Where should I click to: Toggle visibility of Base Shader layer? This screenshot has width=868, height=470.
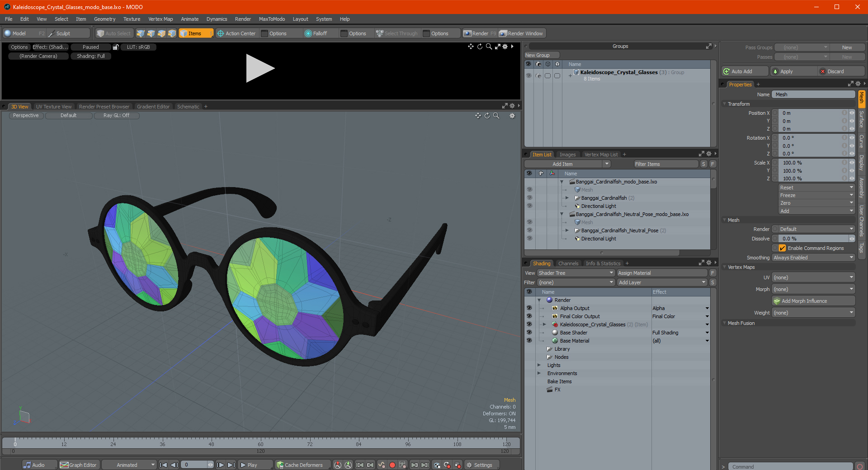[529, 333]
